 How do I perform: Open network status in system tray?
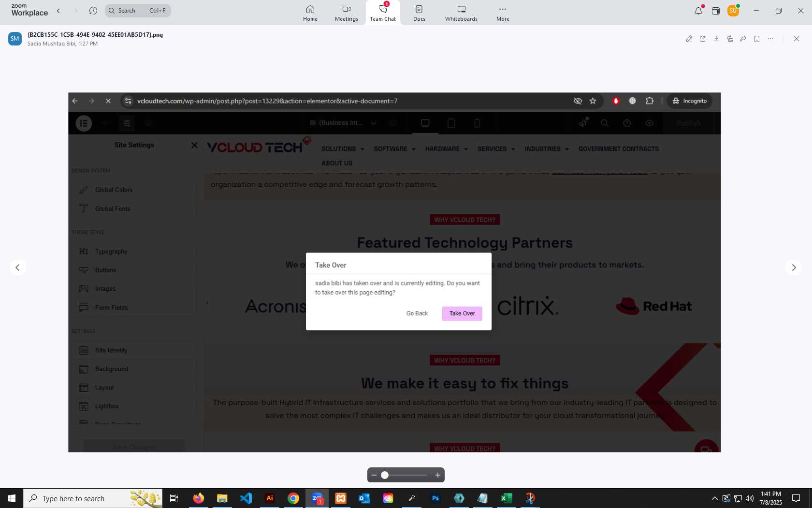738,498
